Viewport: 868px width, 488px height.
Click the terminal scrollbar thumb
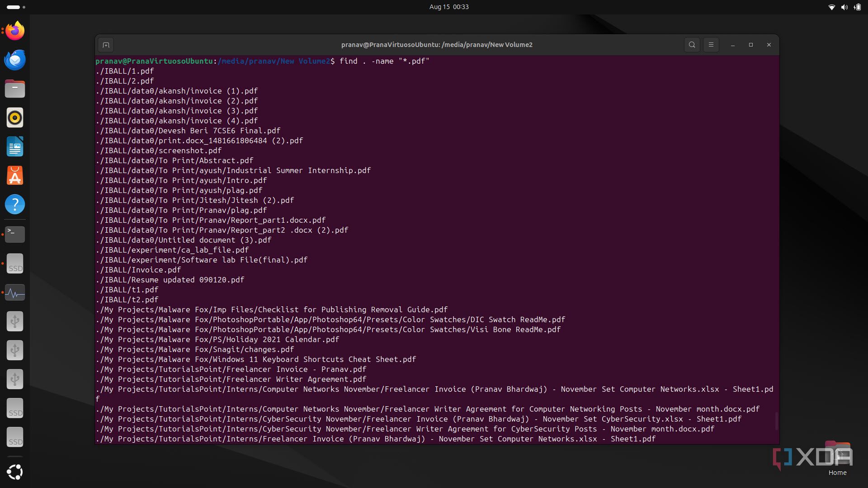[x=776, y=421]
